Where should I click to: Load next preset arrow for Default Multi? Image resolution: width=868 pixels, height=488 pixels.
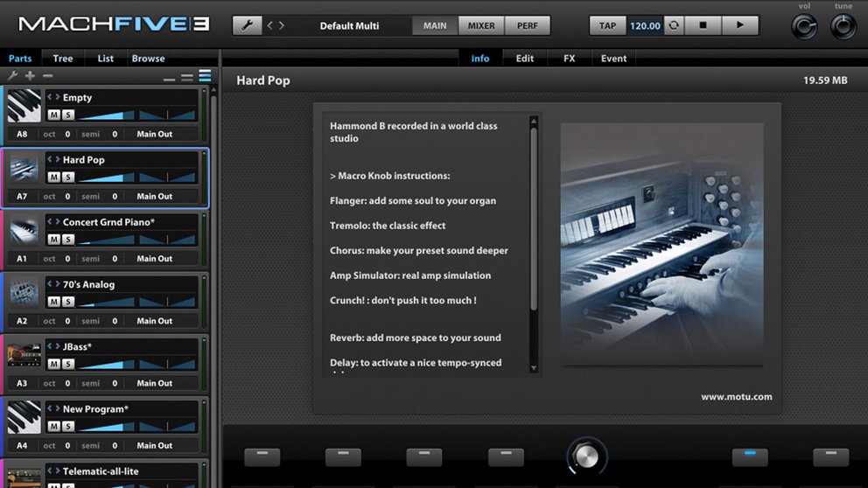(x=281, y=25)
